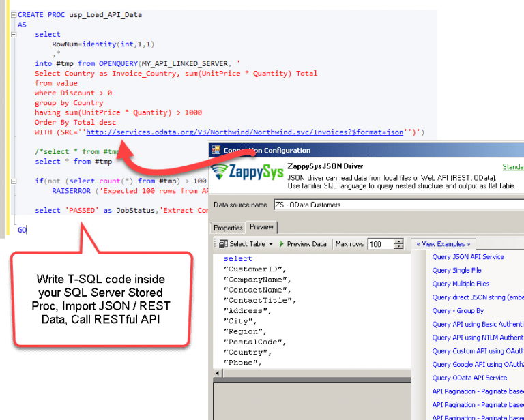
Task: Click "PostalCode" in the query editor
Action: coord(254,342)
